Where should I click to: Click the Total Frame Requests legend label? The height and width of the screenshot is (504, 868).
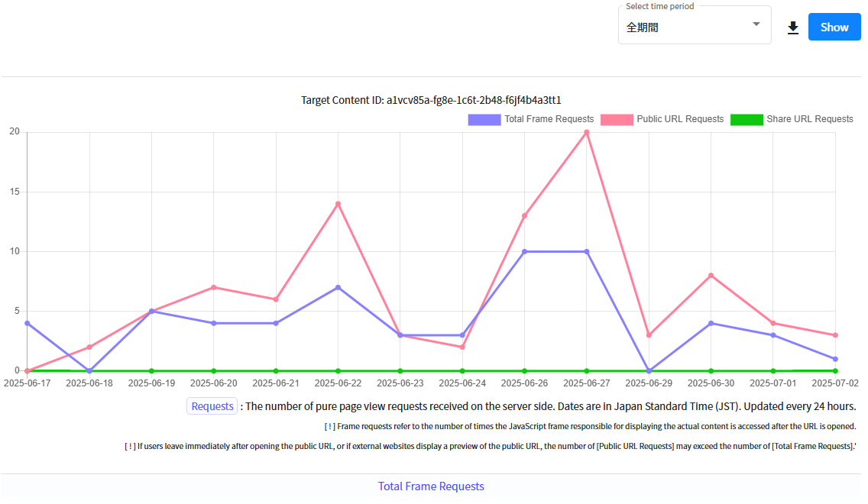(549, 119)
